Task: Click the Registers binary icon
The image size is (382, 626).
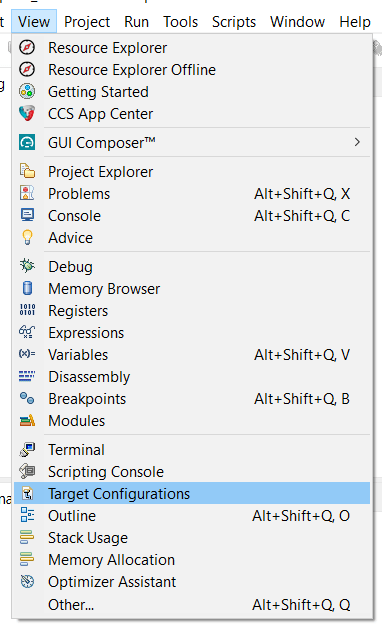Action: point(27,310)
